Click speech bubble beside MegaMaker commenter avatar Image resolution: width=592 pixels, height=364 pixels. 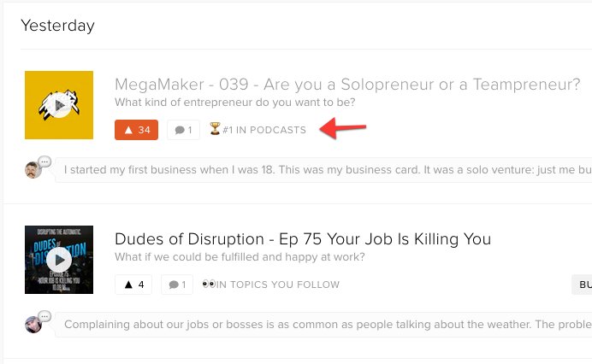(x=44, y=161)
